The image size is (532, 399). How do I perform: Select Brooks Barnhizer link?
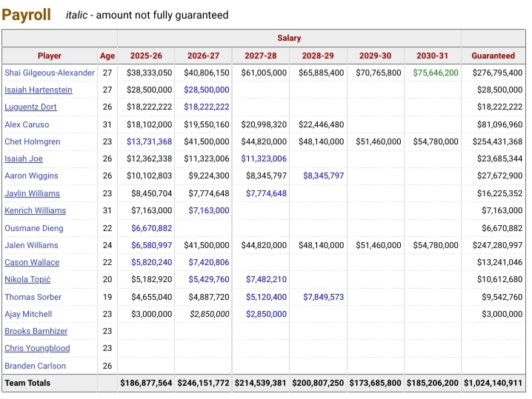pos(36,331)
